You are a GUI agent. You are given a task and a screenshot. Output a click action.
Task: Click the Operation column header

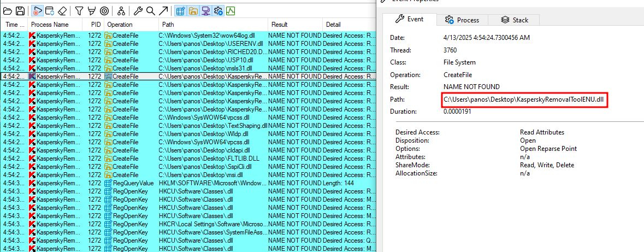coord(131,25)
